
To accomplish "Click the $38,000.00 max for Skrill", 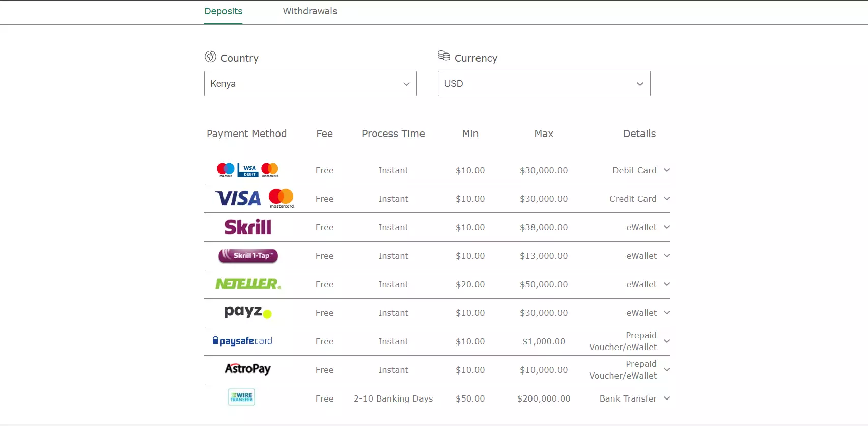I will (x=544, y=227).
